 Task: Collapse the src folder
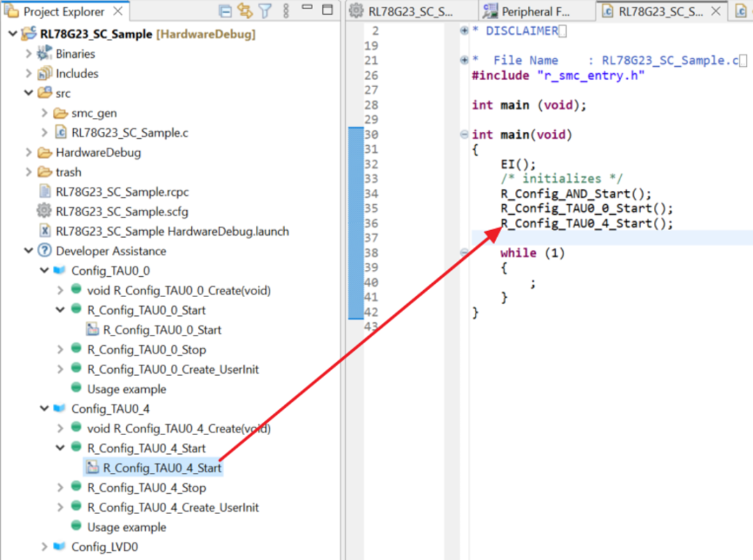29,93
